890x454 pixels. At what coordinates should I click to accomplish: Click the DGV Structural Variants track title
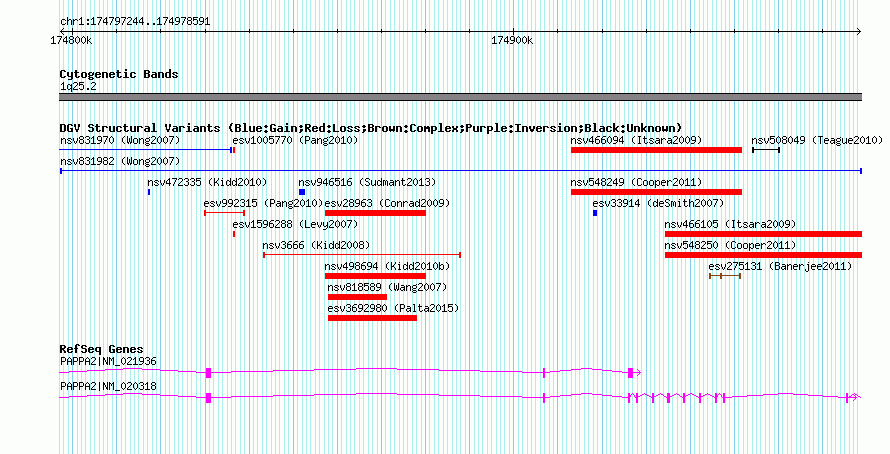click(371, 128)
